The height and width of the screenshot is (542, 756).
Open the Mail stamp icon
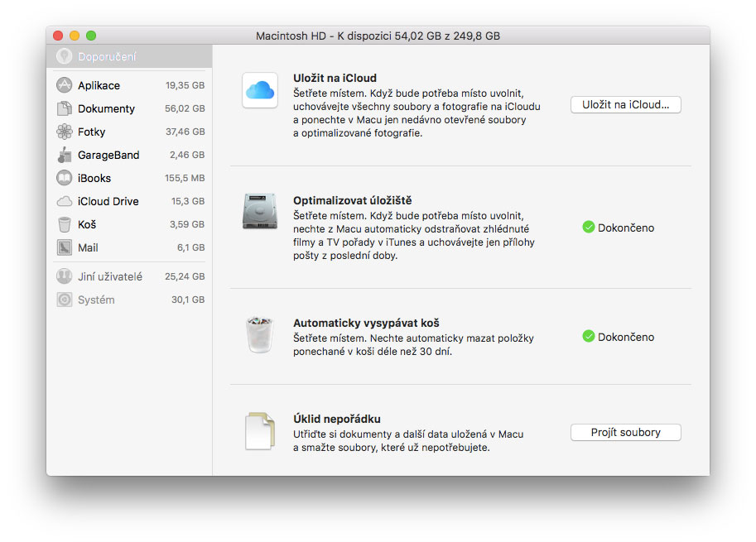(x=64, y=247)
